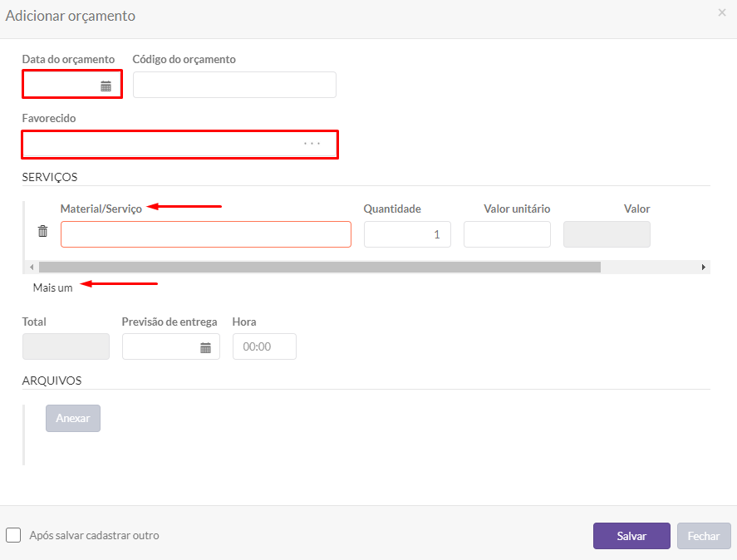The width and height of the screenshot is (737, 560).
Task: Save the budget with Salvar
Action: [631, 536]
